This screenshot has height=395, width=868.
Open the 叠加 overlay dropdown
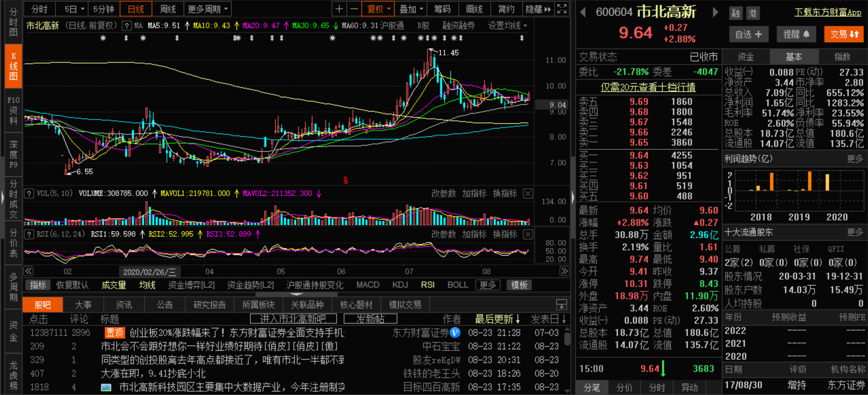[x=411, y=9]
